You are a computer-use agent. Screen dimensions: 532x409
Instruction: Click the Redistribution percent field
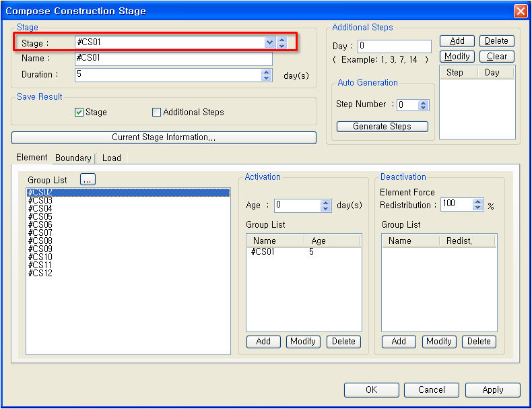pyautogui.click(x=457, y=204)
